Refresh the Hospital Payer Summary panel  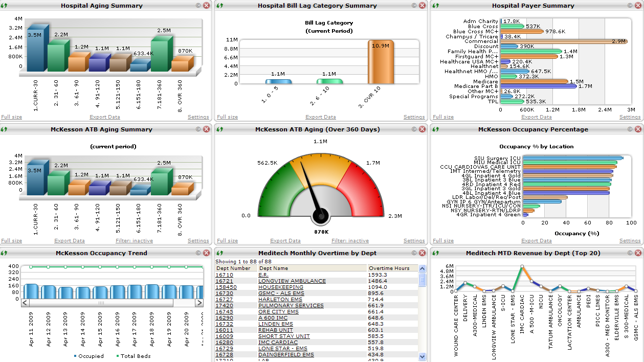[436, 6]
